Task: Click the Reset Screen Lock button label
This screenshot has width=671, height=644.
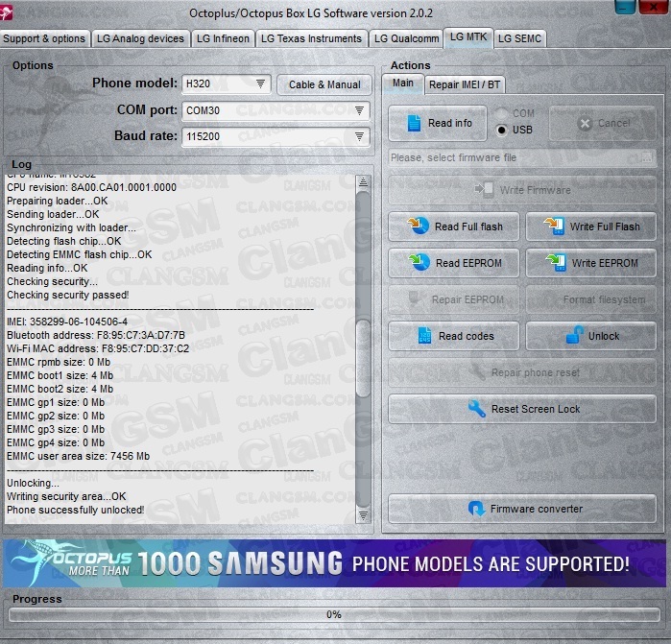Action: click(x=536, y=409)
